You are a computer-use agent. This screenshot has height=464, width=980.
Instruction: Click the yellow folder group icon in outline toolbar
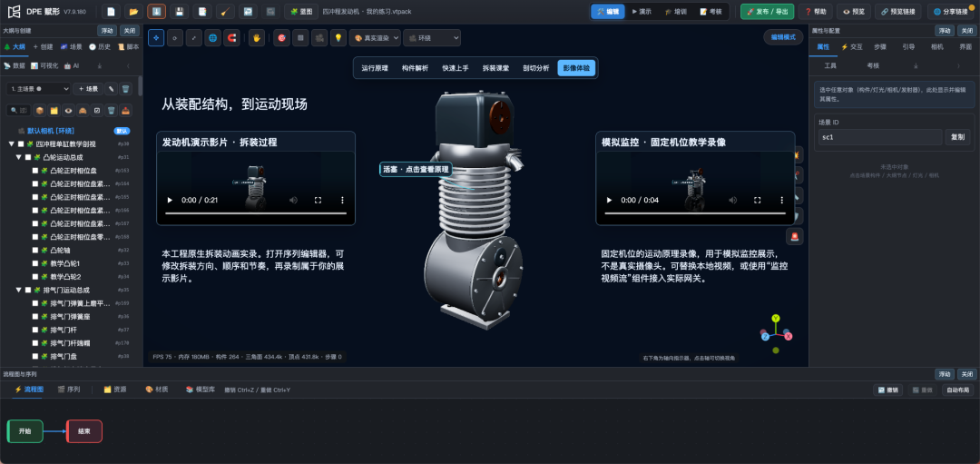click(x=54, y=110)
